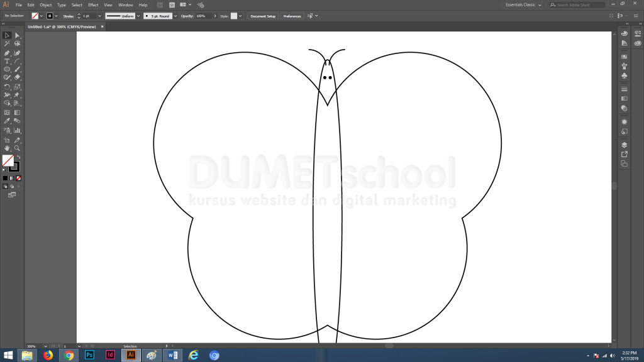Open 5 pt. Round brush dropdown
Viewport: 644px width, 362px height.
(x=175, y=16)
